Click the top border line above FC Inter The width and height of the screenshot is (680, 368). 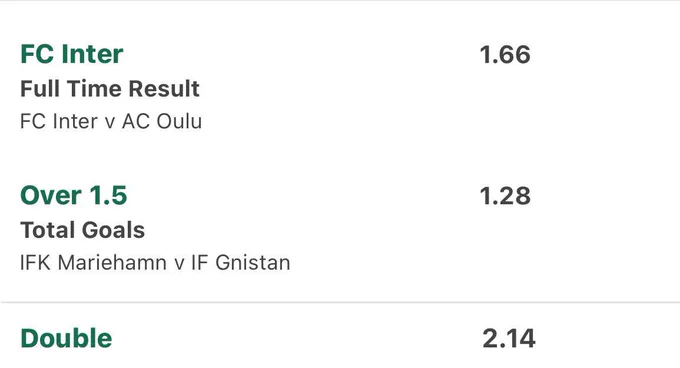(340, 1)
